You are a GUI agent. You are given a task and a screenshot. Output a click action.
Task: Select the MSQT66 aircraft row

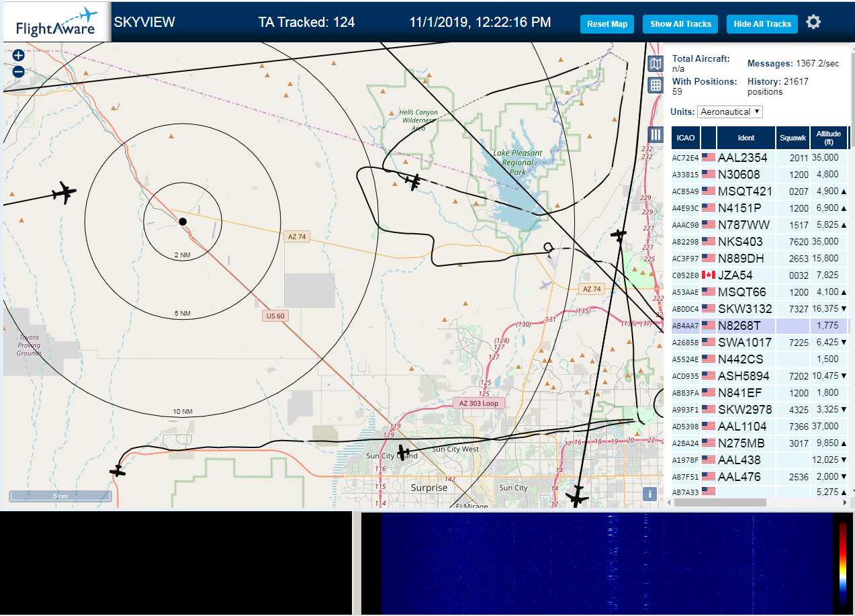(x=760, y=292)
